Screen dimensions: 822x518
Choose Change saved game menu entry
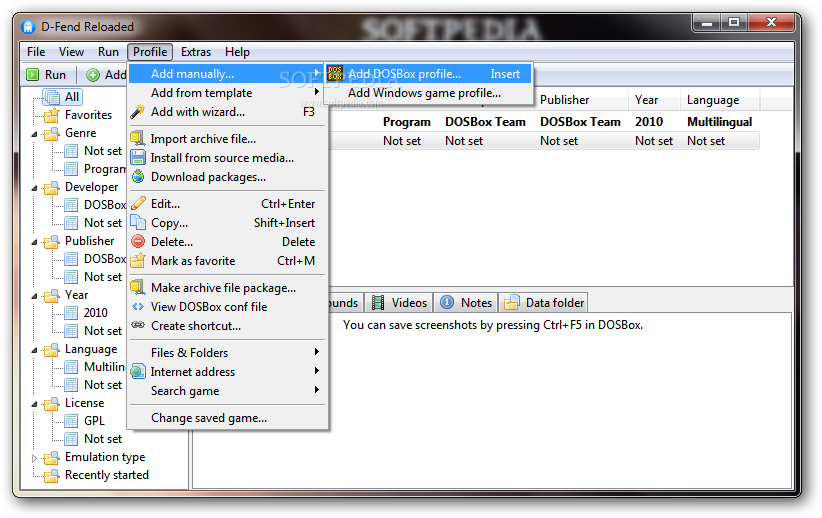[228, 418]
